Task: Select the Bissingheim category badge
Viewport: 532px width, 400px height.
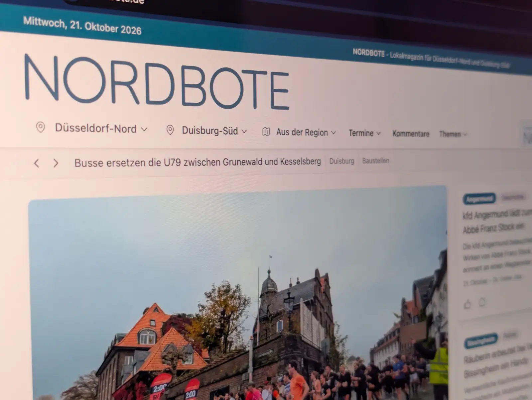Action: (x=481, y=342)
